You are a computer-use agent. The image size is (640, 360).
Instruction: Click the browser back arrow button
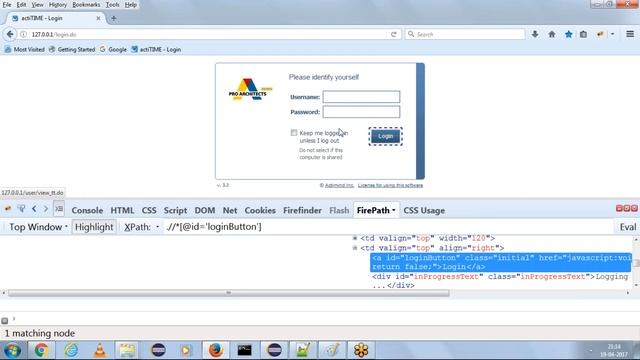pos(10,34)
